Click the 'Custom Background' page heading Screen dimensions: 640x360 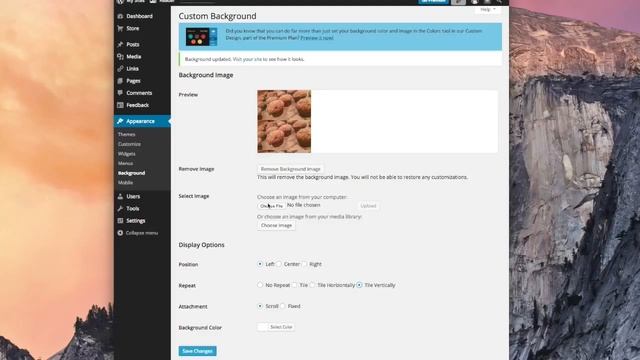pyautogui.click(x=218, y=16)
